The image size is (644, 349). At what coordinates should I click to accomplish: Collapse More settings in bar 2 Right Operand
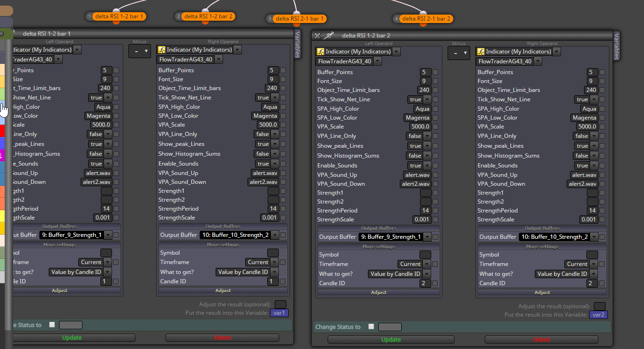click(x=542, y=247)
